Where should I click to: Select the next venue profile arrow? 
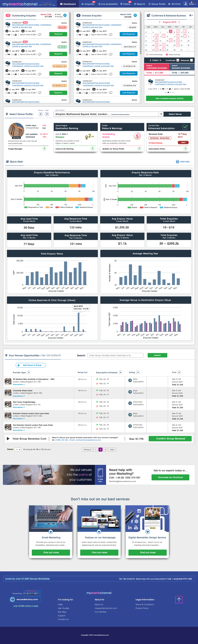(x=47, y=114)
